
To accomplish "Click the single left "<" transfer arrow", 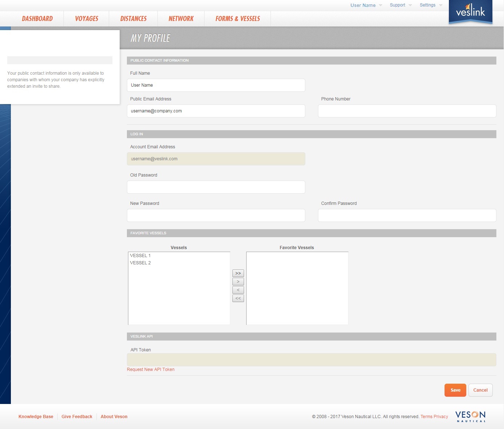I will pos(238,290).
